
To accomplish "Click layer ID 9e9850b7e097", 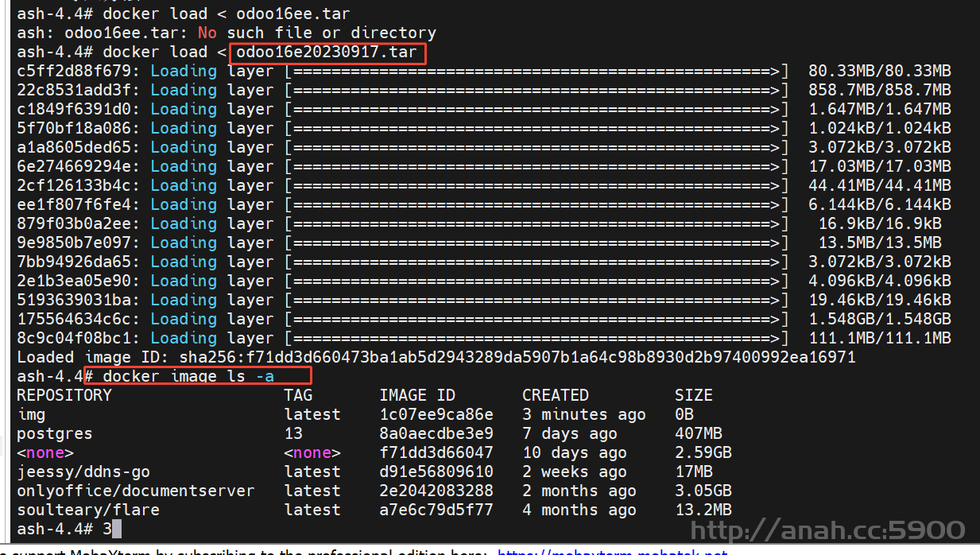I will [x=74, y=243].
